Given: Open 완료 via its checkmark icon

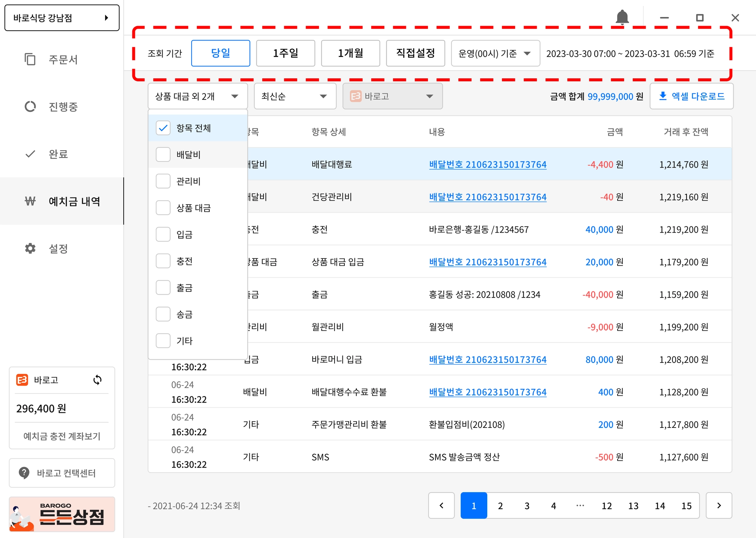Looking at the screenshot, I should pos(30,154).
